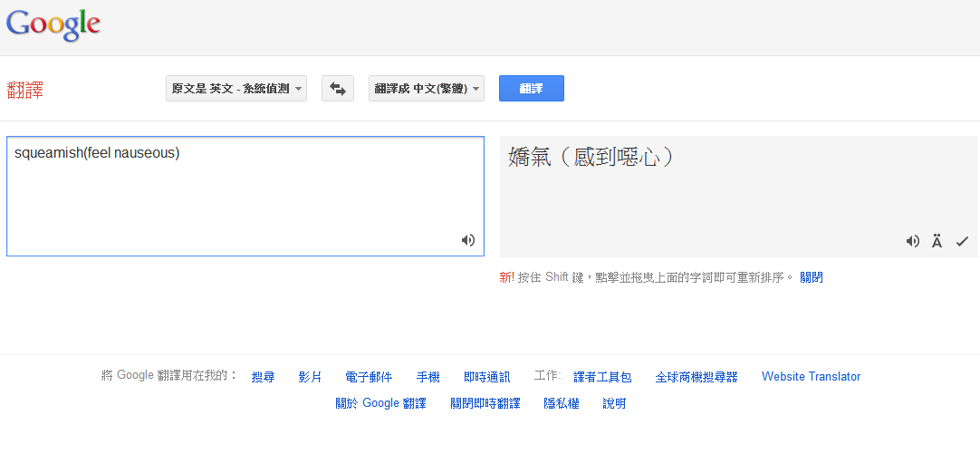
Task: Dismiss the Shift tip via 關閉 link
Action: [x=812, y=277]
